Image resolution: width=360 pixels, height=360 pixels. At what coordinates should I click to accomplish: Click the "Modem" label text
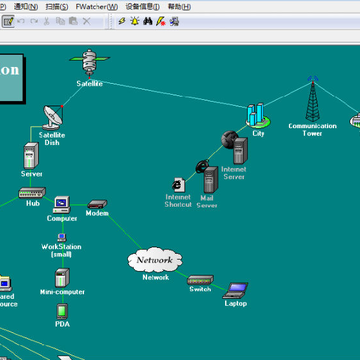(97, 213)
